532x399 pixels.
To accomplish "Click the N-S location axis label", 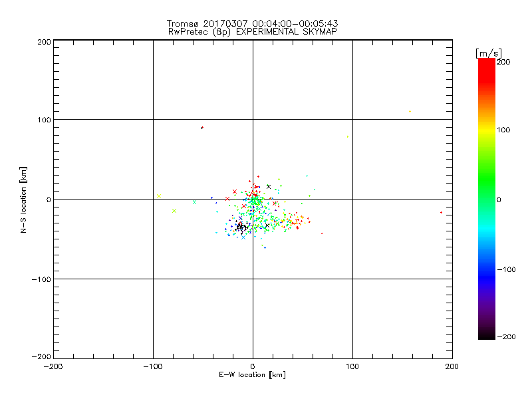I will point(24,199).
